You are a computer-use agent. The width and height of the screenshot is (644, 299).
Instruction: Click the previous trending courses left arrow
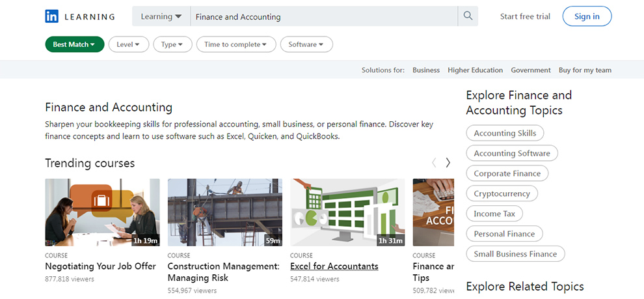point(434,163)
